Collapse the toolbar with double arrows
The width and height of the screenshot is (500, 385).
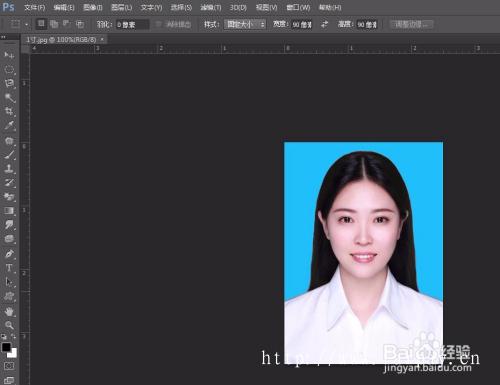(3, 37)
